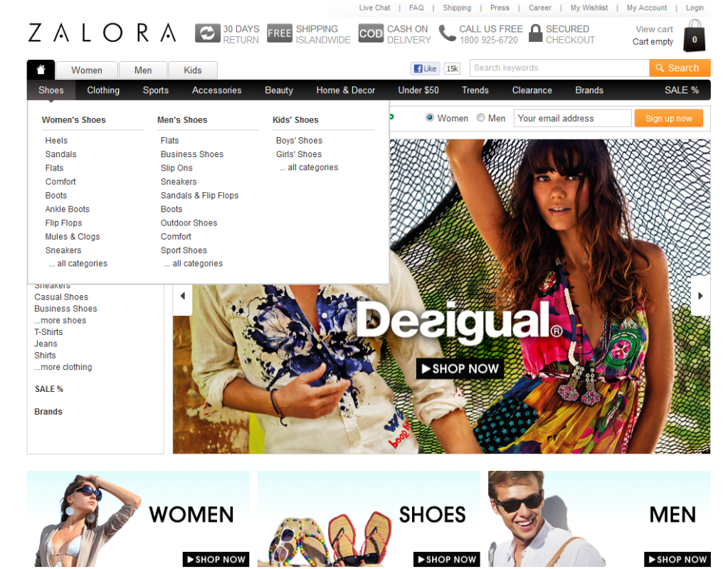Image resolution: width=728 pixels, height=569 pixels.
Task: Open the SALE % menu item
Action: [x=682, y=90]
